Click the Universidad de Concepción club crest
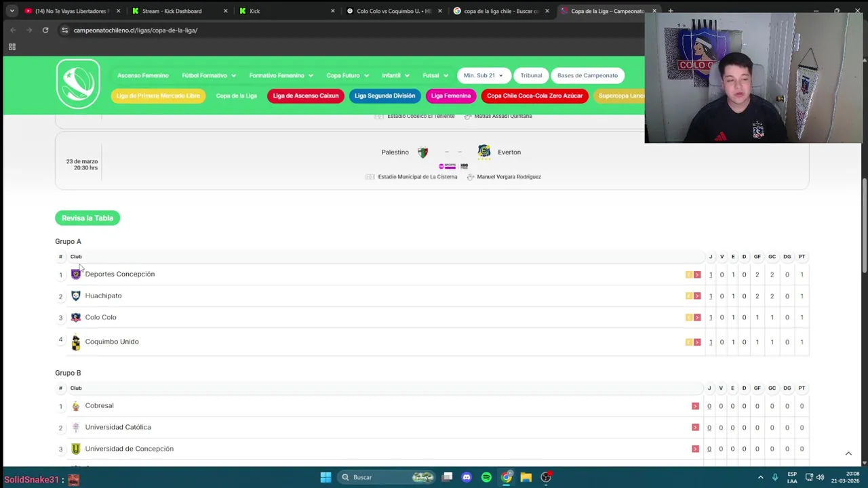868x488 pixels. (x=76, y=449)
